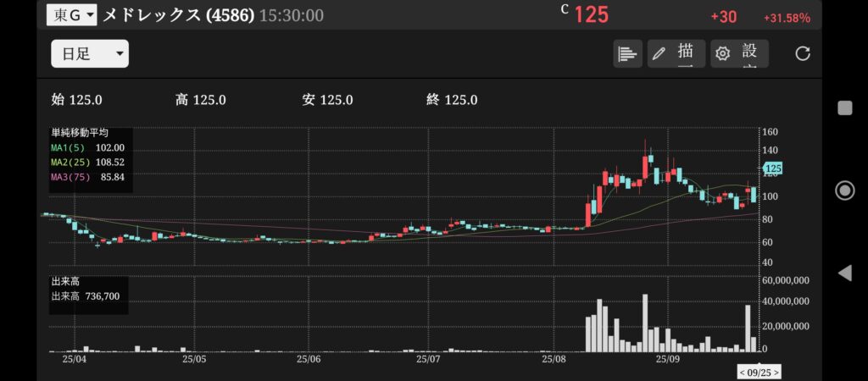Tap the Android recent apps square

pos(844,108)
